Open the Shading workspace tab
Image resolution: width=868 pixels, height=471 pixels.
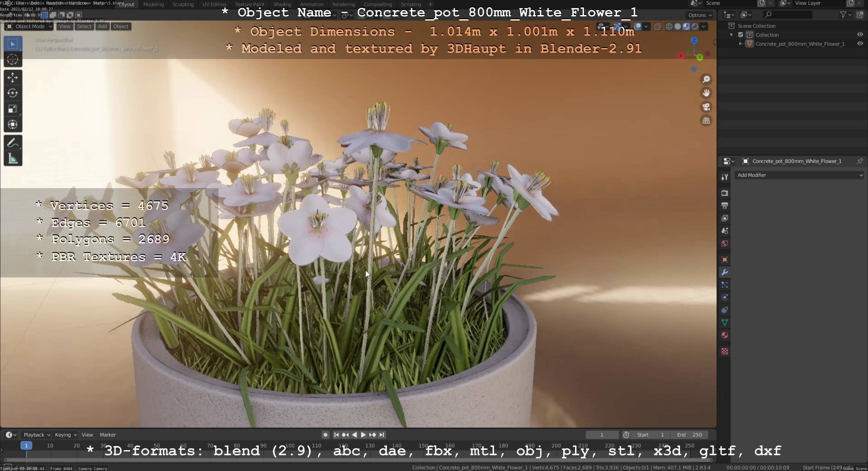(282, 4)
